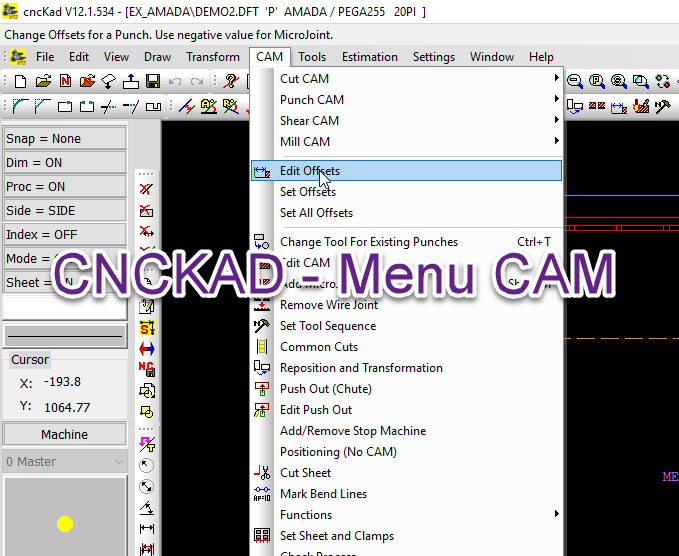Select the fillet corner tool

20,106
